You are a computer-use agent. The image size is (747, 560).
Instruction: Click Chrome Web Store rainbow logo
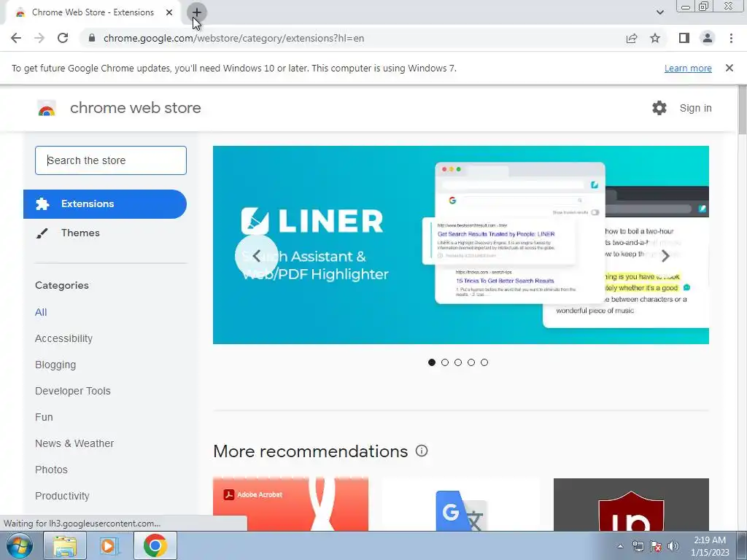47,109
